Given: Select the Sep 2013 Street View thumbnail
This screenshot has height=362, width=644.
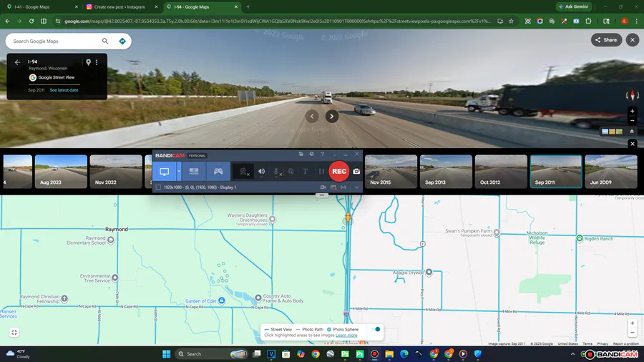Looking at the screenshot, I should coord(446,172).
